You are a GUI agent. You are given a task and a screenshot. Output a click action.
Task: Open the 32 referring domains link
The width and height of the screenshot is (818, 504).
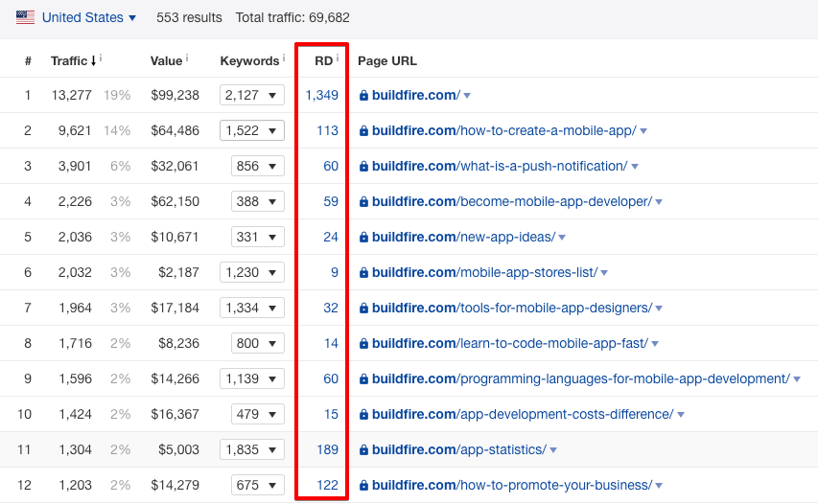click(331, 308)
